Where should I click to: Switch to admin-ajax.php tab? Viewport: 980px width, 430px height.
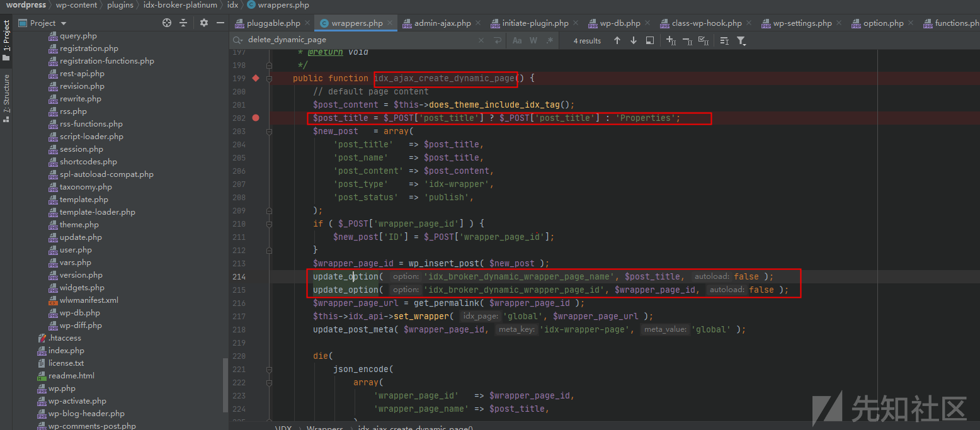point(442,23)
